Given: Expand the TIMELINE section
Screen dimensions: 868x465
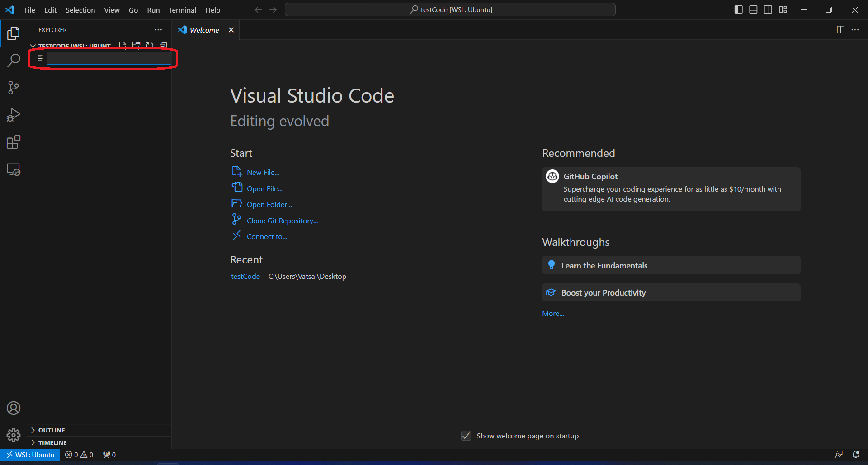Looking at the screenshot, I should tap(52, 443).
